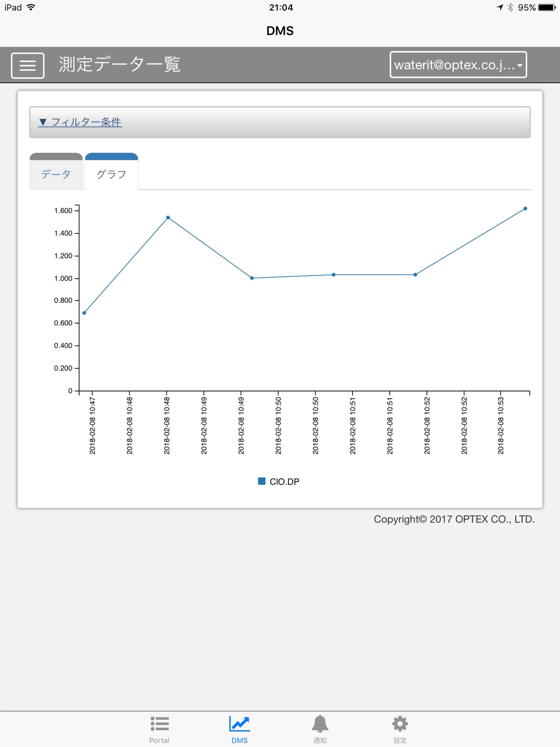Click the 0.800 y-axis label
The height and width of the screenshot is (747, 560).
coord(63,300)
